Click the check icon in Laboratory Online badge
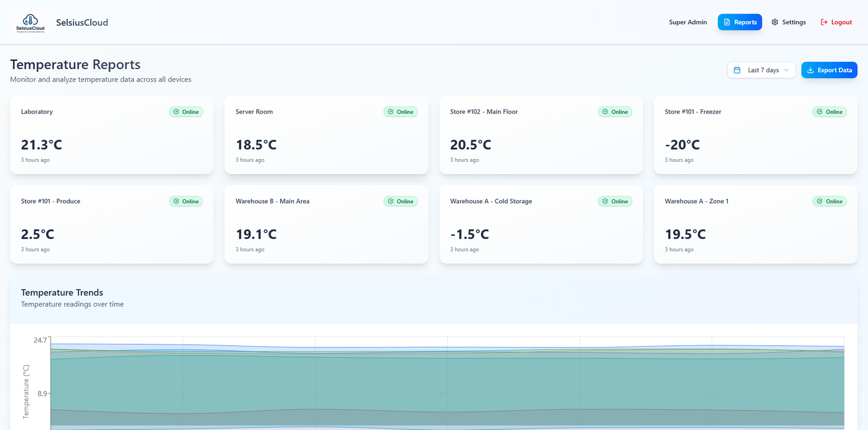Screen dimensions: 868x430 (x=176, y=111)
